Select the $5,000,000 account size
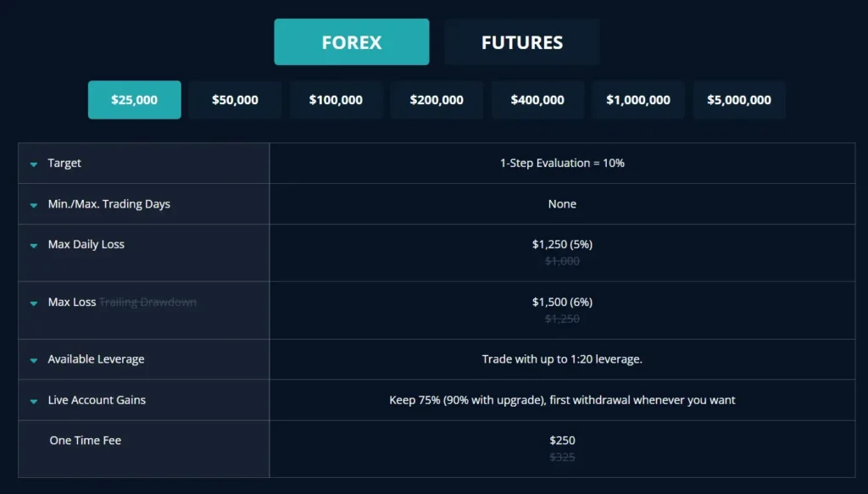 tap(739, 100)
